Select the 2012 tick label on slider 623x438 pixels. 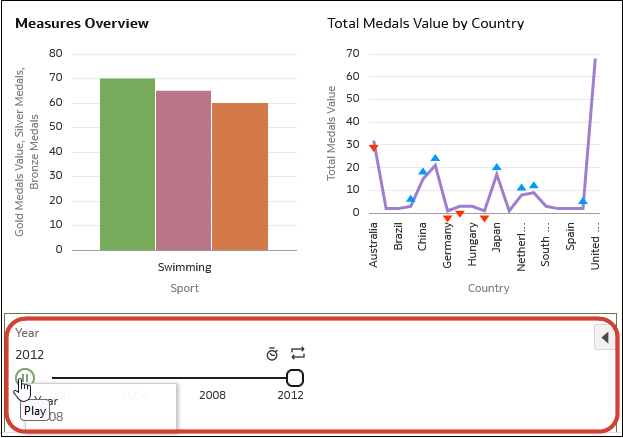[x=290, y=395]
